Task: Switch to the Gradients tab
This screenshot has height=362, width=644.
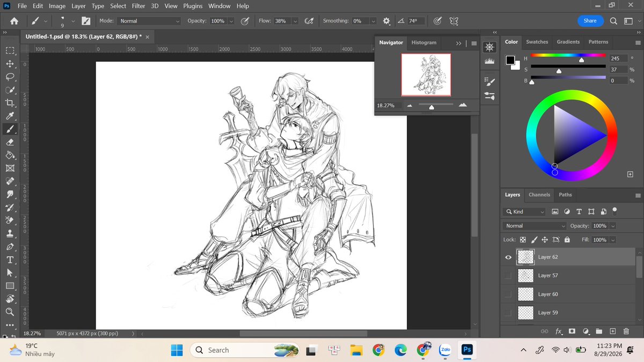Action: tap(568, 42)
